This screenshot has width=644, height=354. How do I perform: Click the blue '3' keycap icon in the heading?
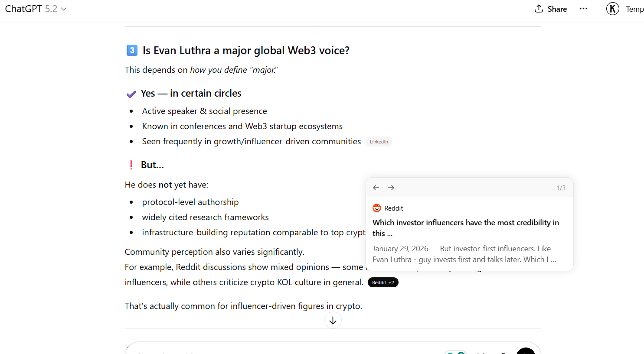131,50
